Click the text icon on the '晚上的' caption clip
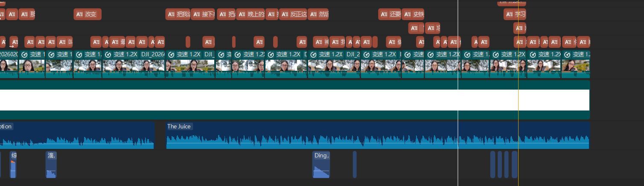Viewport: 644px width, 186px height. pyautogui.click(x=242, y=14)
